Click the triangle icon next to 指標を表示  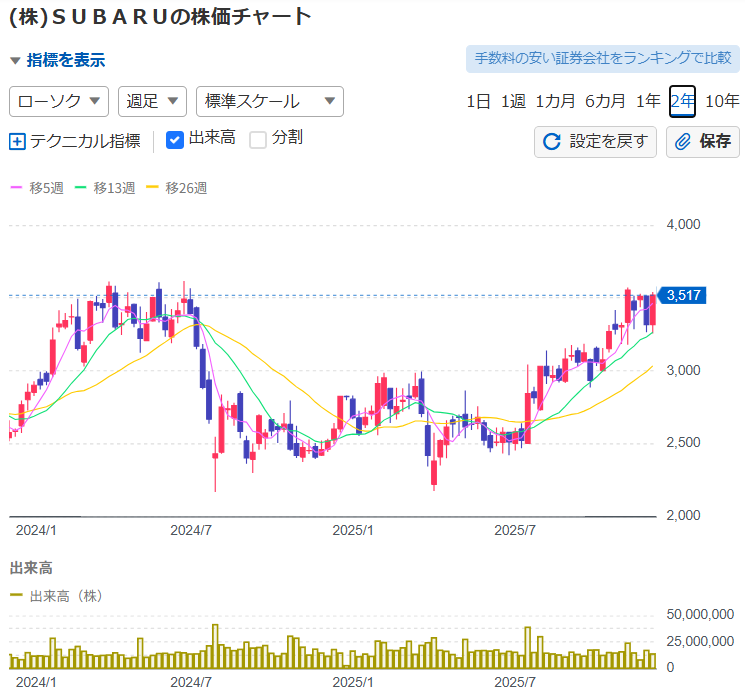pyautogui.click(x=15, y=60)
